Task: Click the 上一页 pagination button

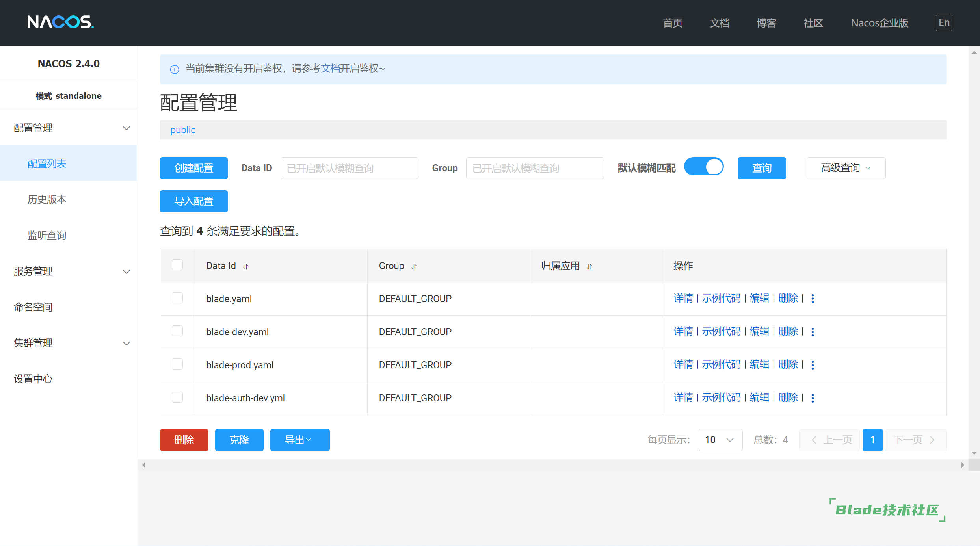Action: coord(829,440)
